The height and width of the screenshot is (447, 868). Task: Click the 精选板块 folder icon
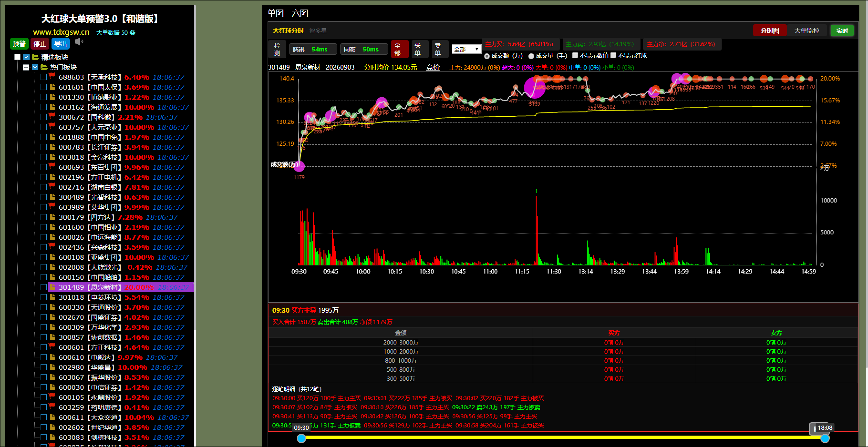pyautogui.click(x=35, y=57)
